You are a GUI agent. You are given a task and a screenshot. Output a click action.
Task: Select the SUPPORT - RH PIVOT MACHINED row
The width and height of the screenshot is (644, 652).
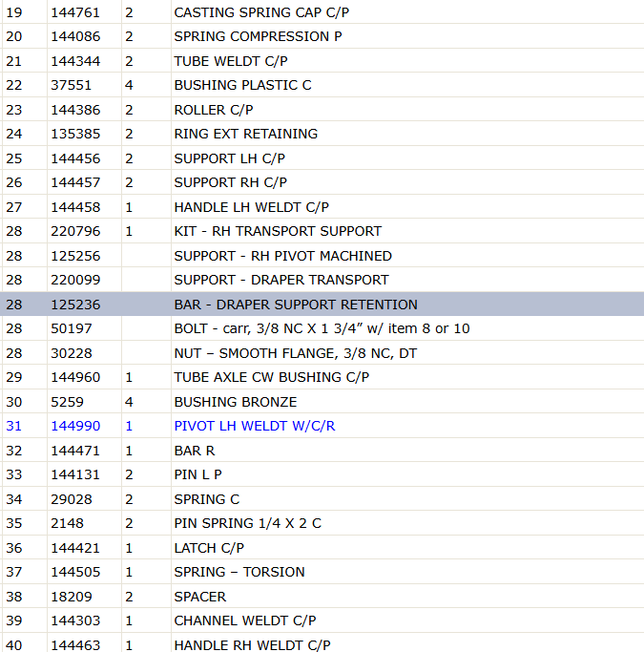click(x=322, y=256)
